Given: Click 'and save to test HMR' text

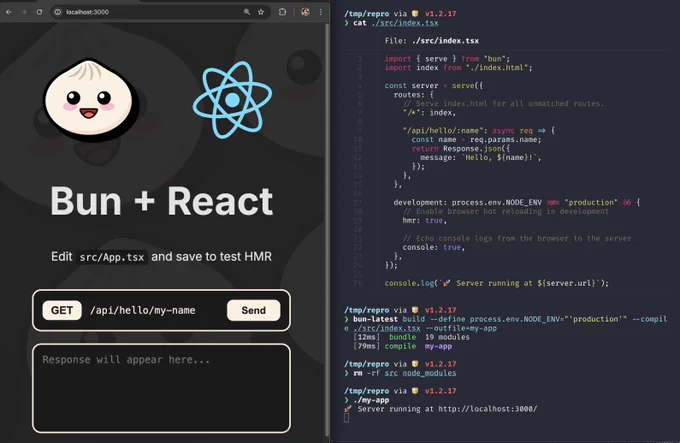Looking at the screenshot, I should pos(212,257).
